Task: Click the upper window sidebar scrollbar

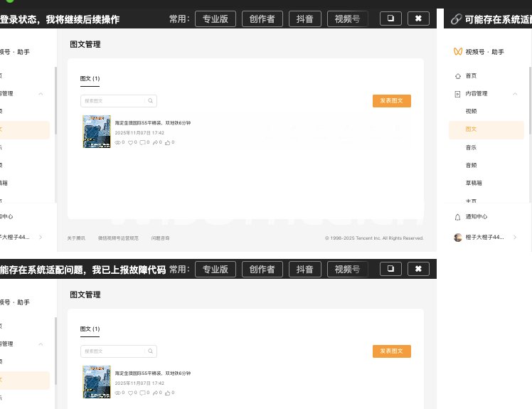Action: point(55,100)
